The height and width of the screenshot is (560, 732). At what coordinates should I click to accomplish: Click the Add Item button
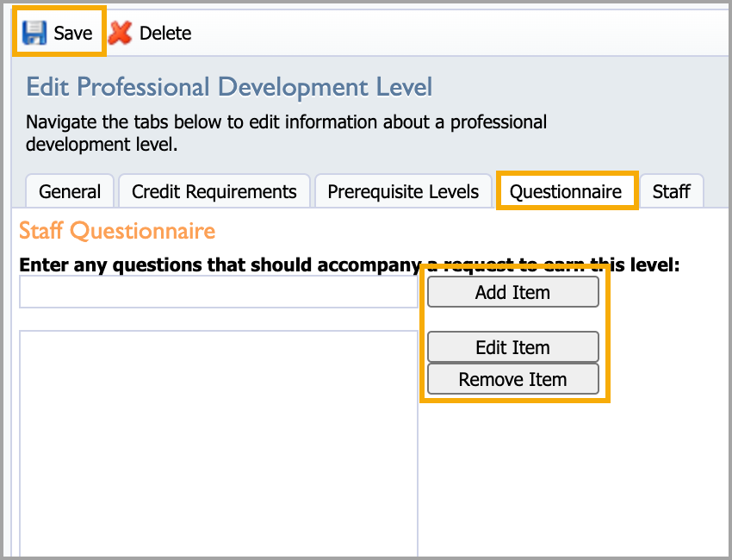tap(513, 292)
